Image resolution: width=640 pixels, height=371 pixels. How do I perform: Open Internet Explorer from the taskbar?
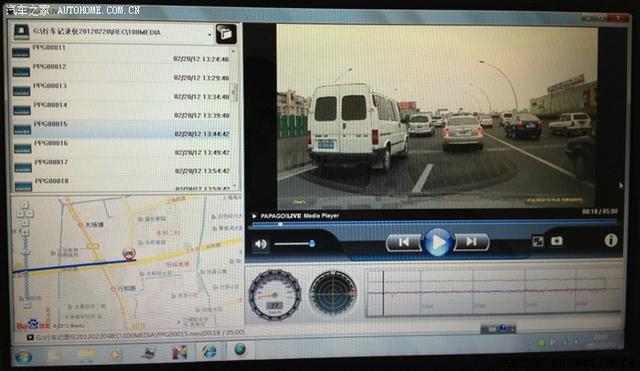[209, 351]
